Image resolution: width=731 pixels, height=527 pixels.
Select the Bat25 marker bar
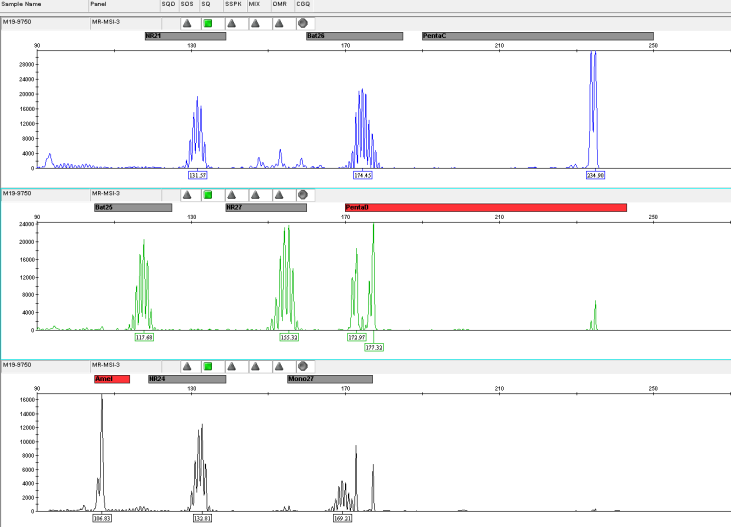pyautogui.click(x=133, y=208)
